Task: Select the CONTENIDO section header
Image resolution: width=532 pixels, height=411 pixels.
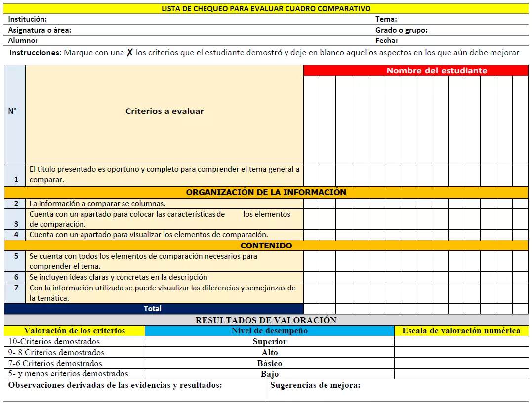Action: tap(267, 246)
